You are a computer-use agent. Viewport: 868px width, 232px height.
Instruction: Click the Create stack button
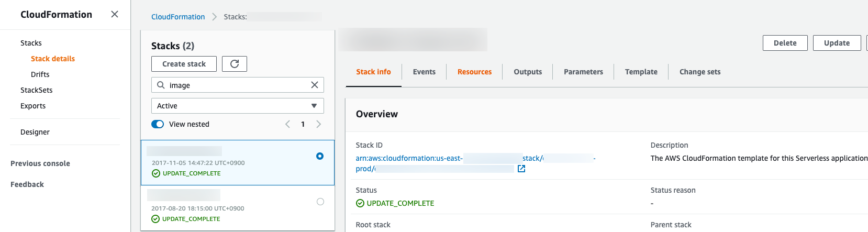coord(184,64)
